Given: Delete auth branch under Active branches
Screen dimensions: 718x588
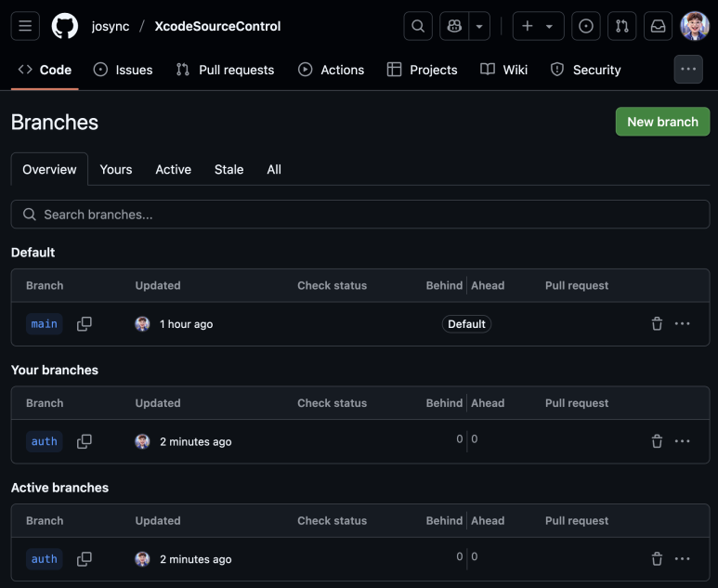Looking at the screenshot, I should (657, 559).
